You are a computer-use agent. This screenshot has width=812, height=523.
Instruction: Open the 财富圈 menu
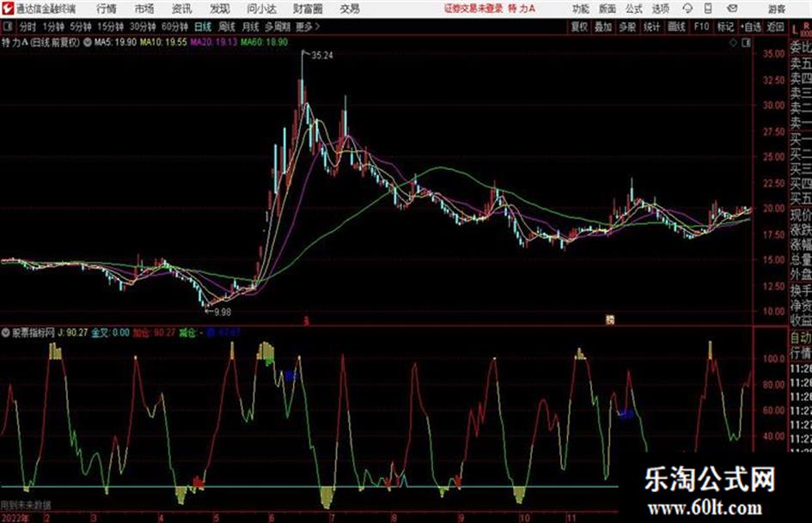(308, 9)
